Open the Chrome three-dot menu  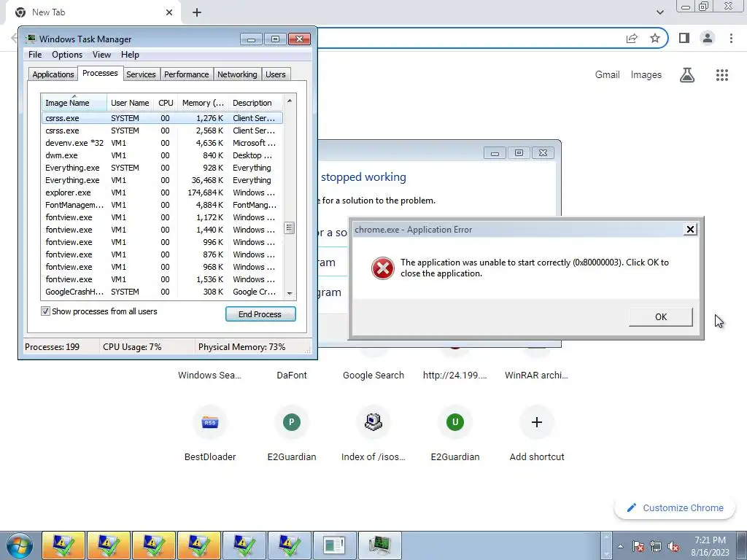click(731, 38)
